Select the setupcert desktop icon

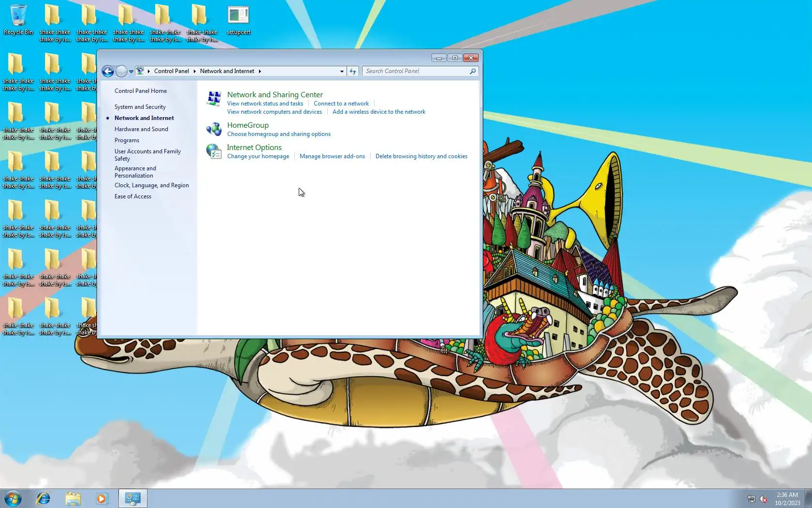(238, 20)
